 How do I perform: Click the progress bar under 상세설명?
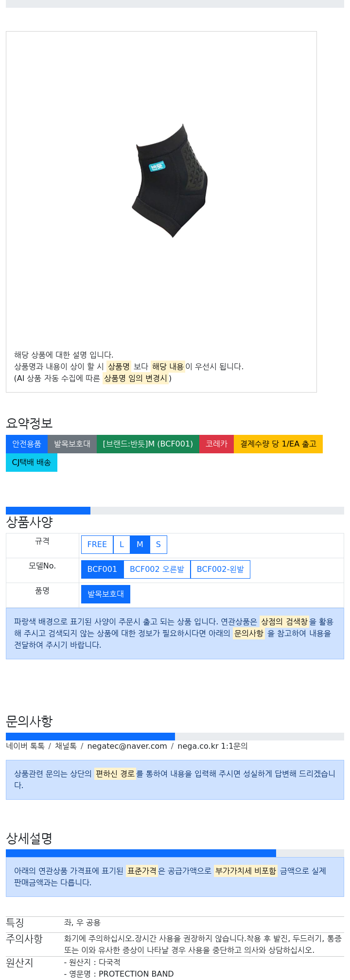pos(175,853)
